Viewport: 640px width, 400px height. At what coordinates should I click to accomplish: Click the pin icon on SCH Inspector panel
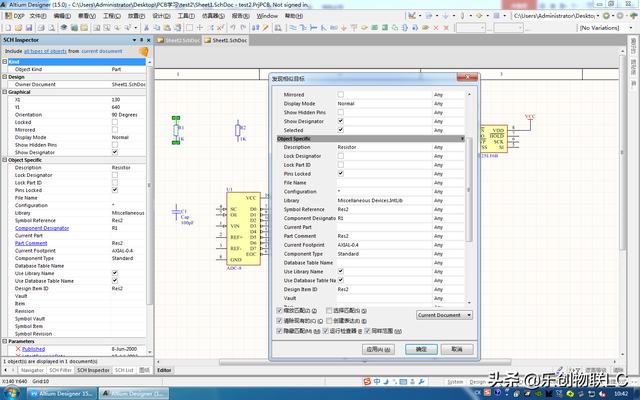(x=141, y=40)
